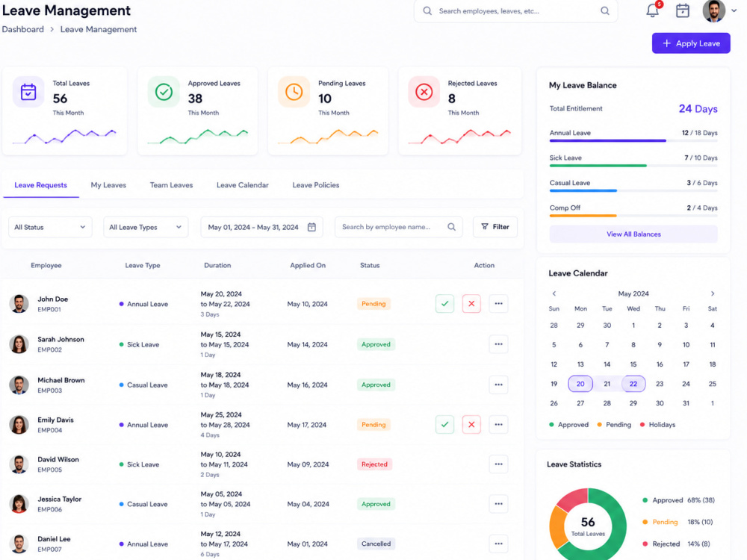Open the notifications bell
The height and width of the screenshot is (560, 747).
point(652,10)
